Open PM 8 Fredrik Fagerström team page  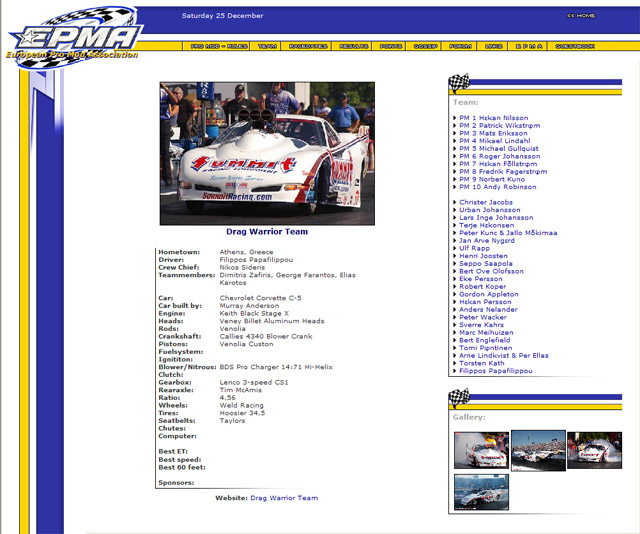pyautogui.click(x=503, y=171)
